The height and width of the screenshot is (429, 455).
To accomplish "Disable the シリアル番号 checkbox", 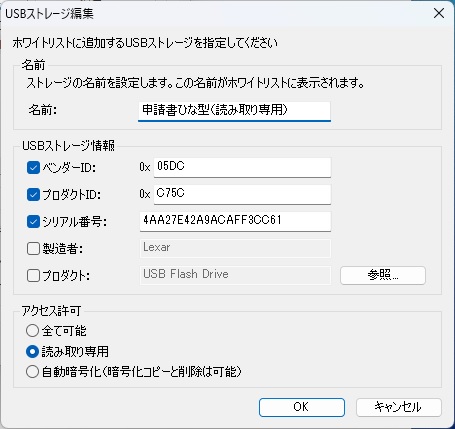I will click(x=33, y=222).
